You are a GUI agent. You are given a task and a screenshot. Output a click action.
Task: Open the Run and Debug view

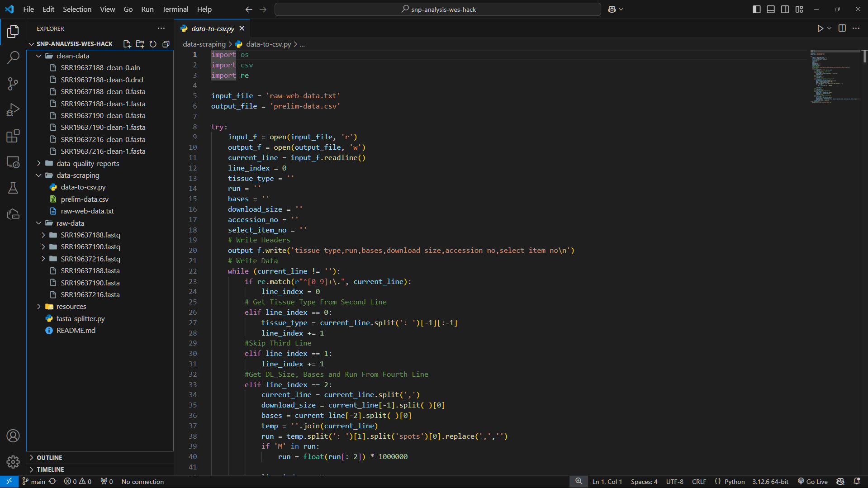13,110
